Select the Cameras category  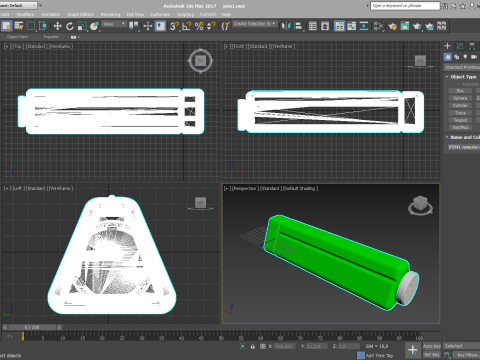[x=474, y=57]
